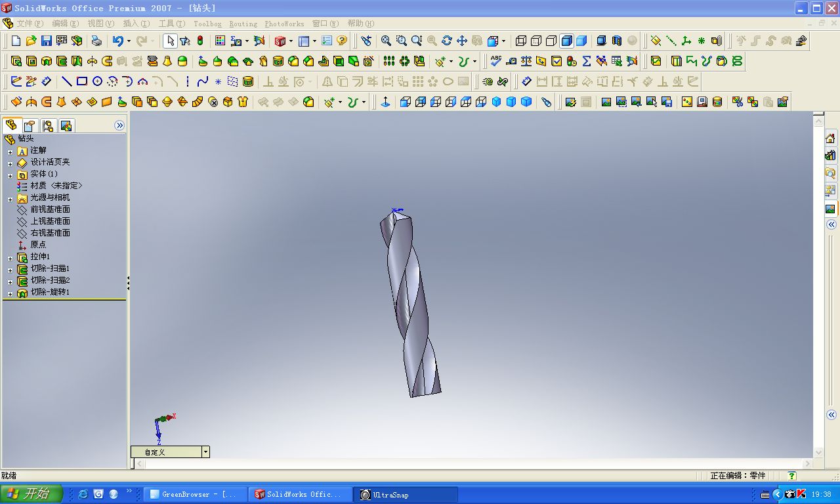This screenshot has height=504, width=840.
Task: Save the part with the floppy disk icon
Action: click(x=47, y=41)
